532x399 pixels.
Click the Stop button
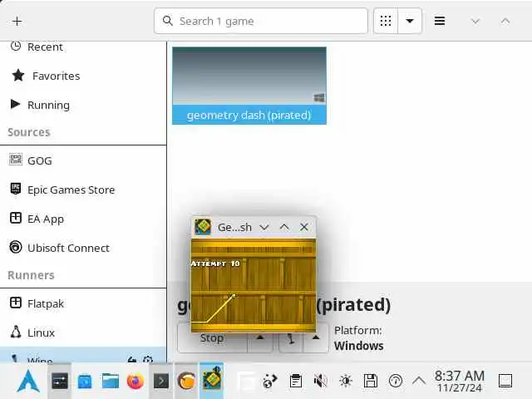tap(212, 338)
